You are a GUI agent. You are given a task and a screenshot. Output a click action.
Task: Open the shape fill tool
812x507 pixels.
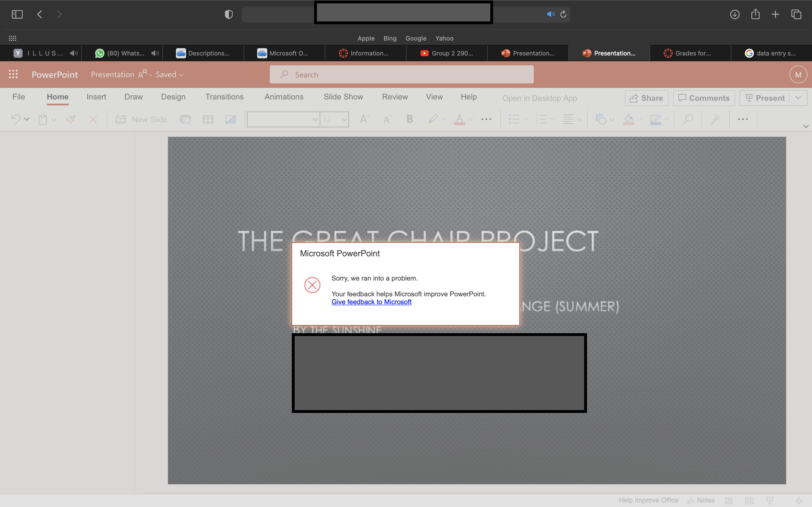[628, 119]
